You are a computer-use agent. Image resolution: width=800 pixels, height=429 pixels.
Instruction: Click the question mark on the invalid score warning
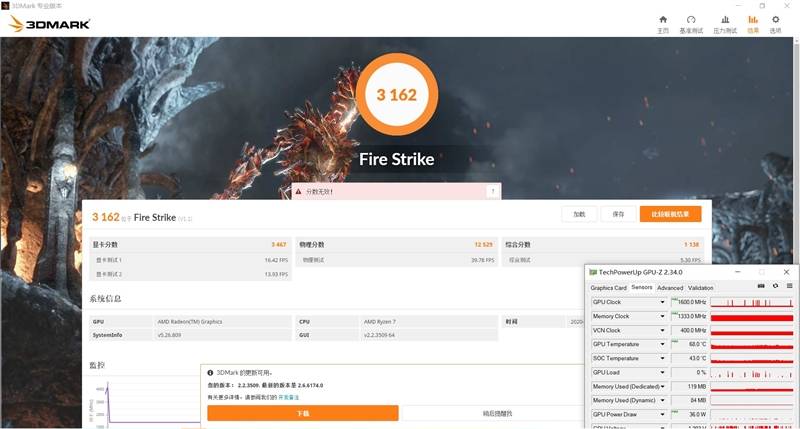click(492, 191)
